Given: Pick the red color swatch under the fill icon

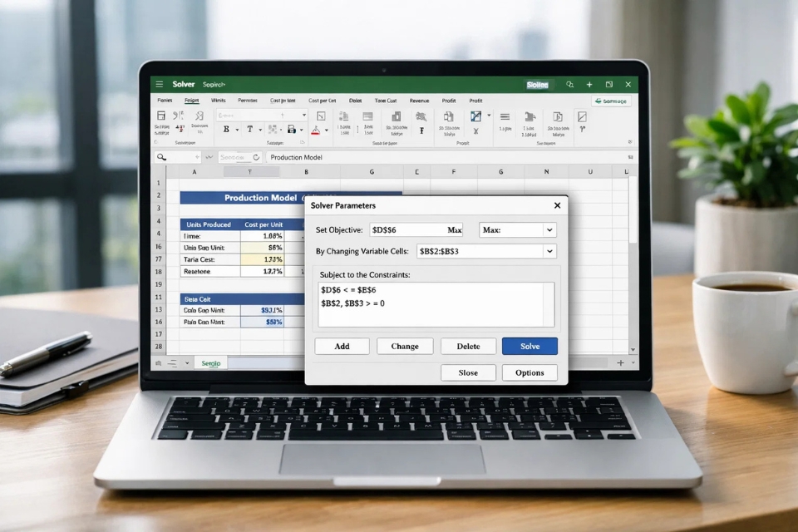Looking at the screenshot, I should [x=314, y=135].
